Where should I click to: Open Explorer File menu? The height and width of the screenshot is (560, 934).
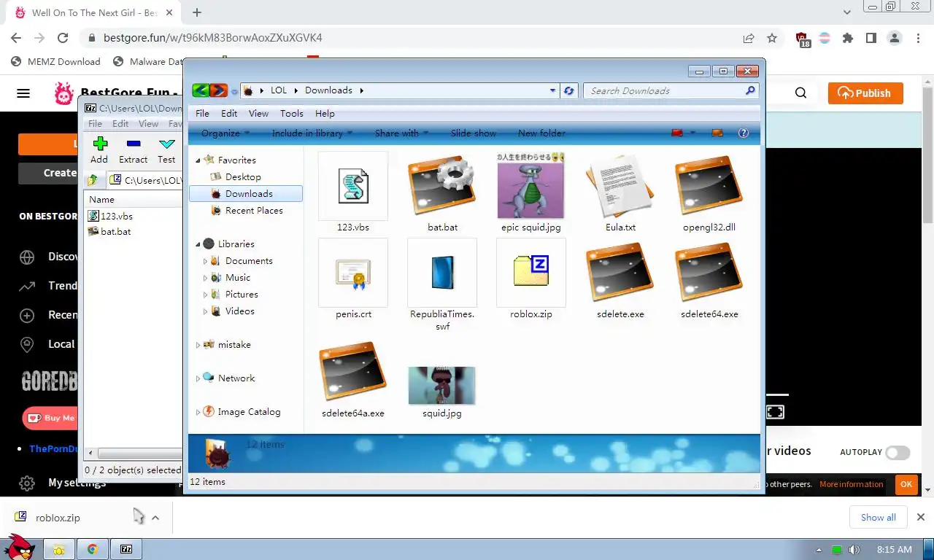pos(203,113)
